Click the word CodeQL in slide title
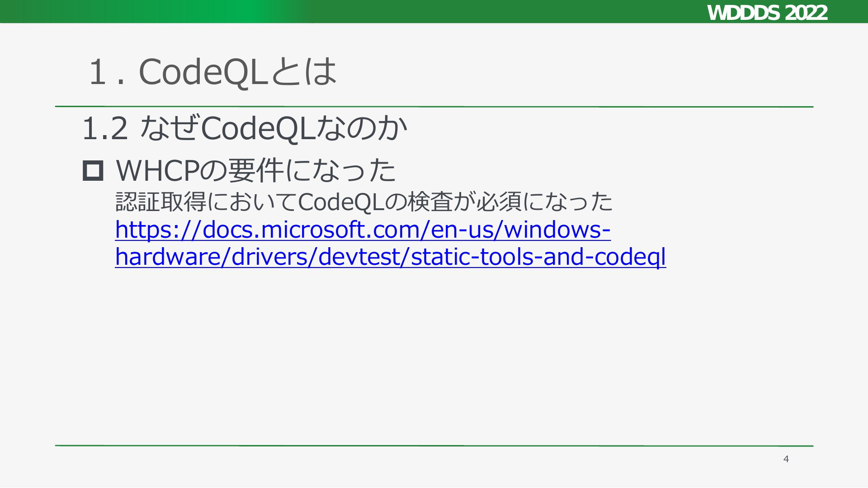 coord(203,72)
